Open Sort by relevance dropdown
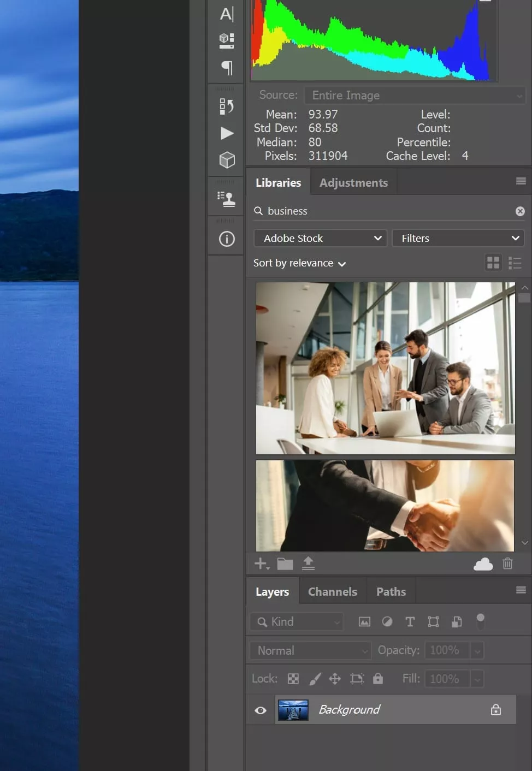This screenshot has width=532, height=771. (x=300, y=263)
